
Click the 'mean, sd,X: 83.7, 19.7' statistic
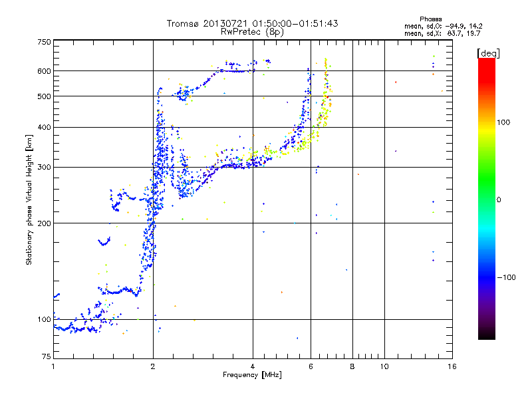(x=442, y=33)
